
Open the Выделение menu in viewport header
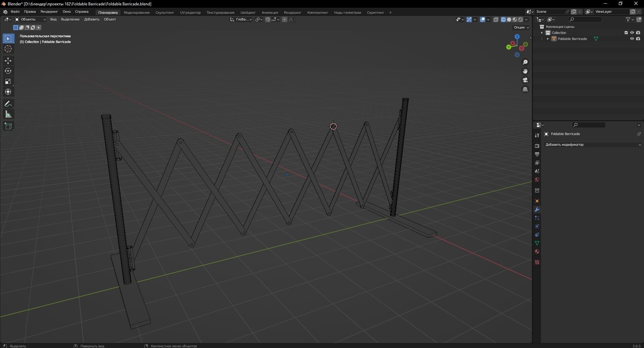(70, 19)
